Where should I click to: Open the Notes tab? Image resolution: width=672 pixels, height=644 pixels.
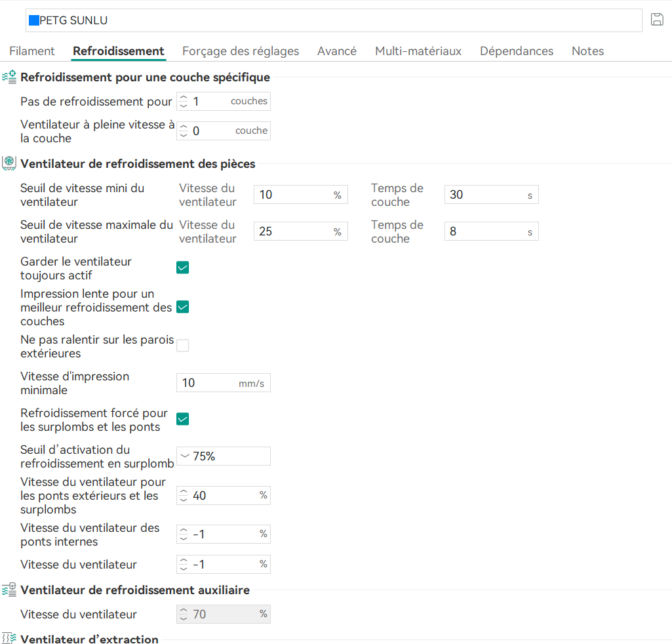click(x=587, y=51)
